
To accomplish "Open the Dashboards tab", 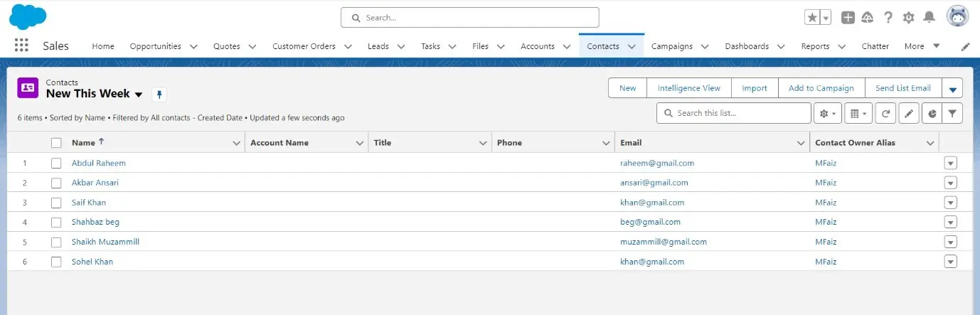I will coord(746,46).
